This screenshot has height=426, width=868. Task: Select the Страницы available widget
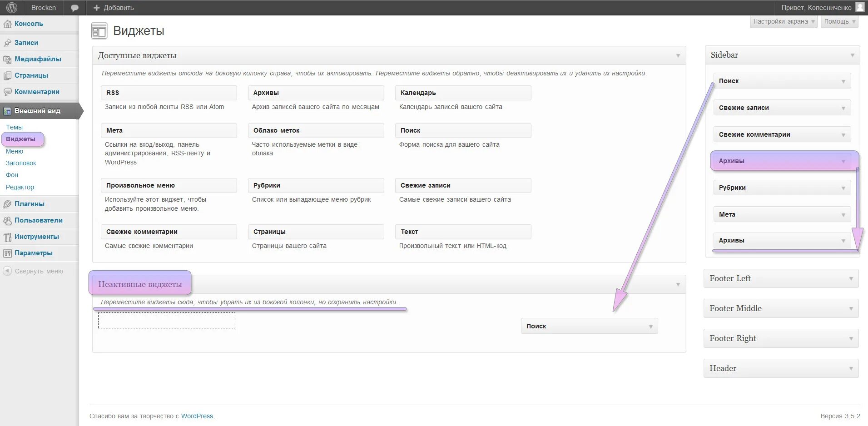point(316,232)
